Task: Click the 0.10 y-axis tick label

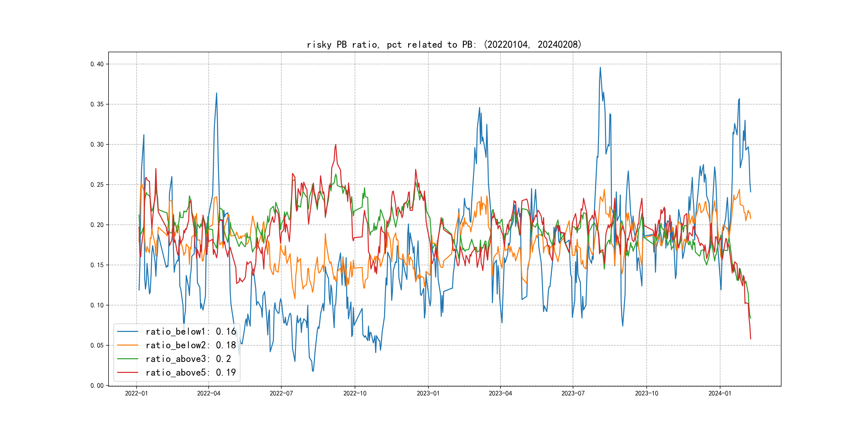Action: pos(97,305)
